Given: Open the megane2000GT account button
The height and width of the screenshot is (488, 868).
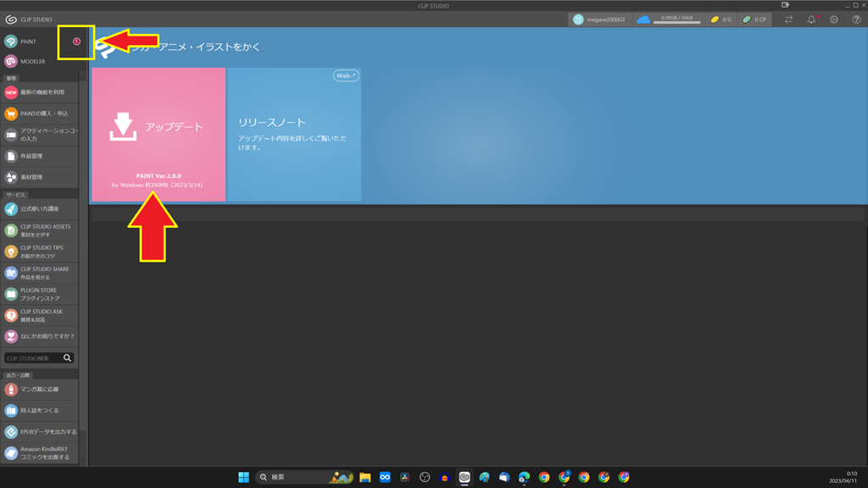Looking at the screenshot, I should 599,19.
